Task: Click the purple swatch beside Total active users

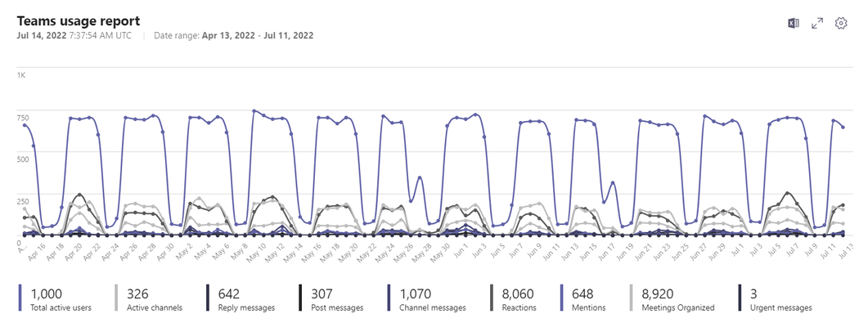Action: click(x=20, y=298)
